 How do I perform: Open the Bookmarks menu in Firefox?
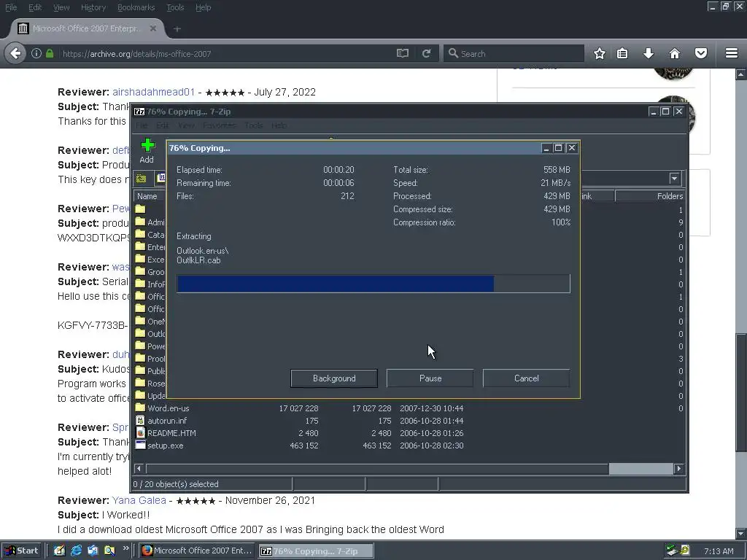pyautogui.click(x=136, y=7)
